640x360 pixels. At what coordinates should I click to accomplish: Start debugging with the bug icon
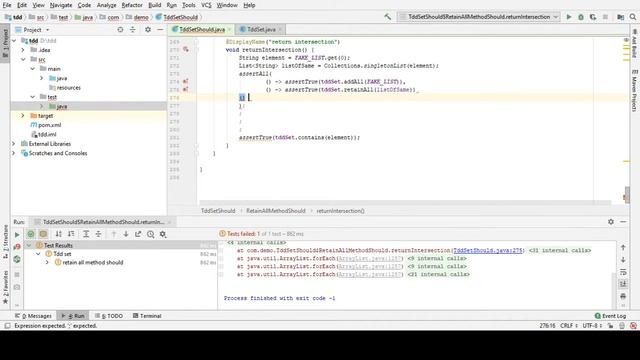click(x=581, y=17)
